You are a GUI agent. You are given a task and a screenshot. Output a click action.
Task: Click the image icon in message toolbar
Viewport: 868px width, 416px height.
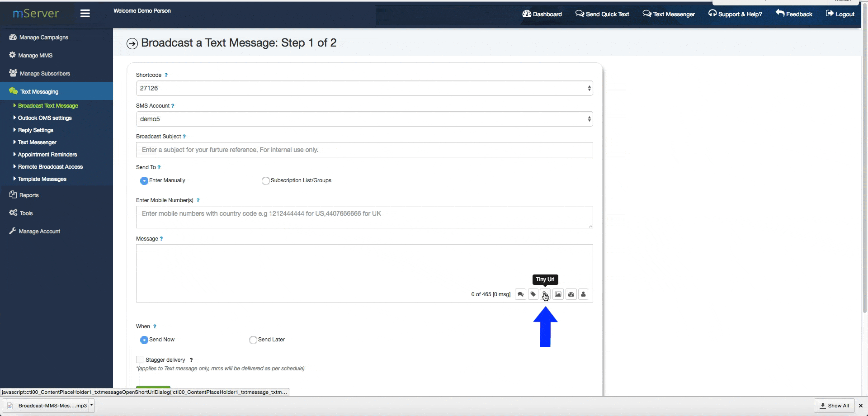(x=558, y=294)
